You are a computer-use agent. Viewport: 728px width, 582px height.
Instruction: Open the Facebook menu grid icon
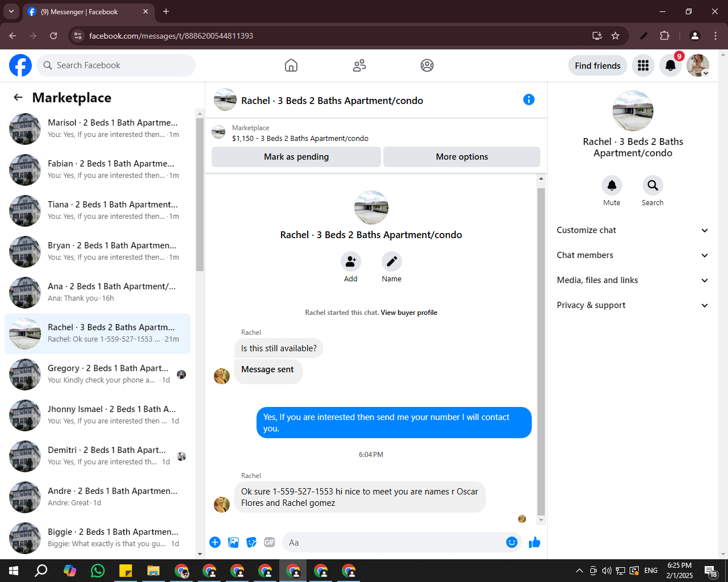click(x=643, y=65)
